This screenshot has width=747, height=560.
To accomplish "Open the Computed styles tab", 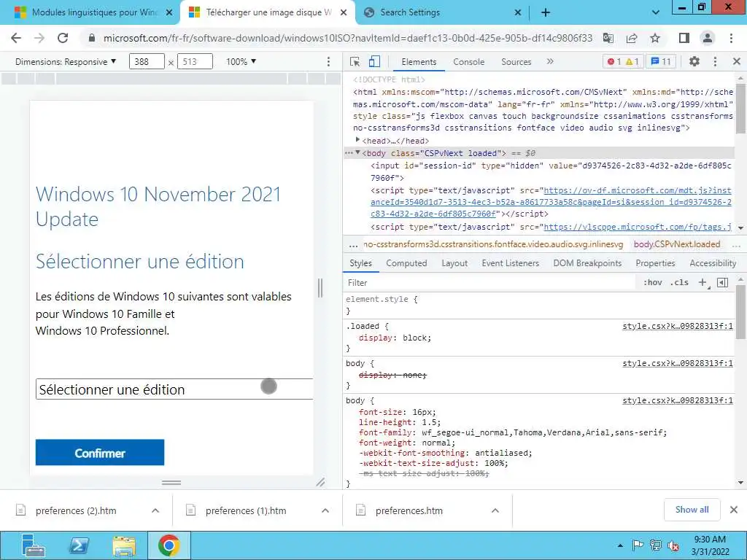I will 406,262.
